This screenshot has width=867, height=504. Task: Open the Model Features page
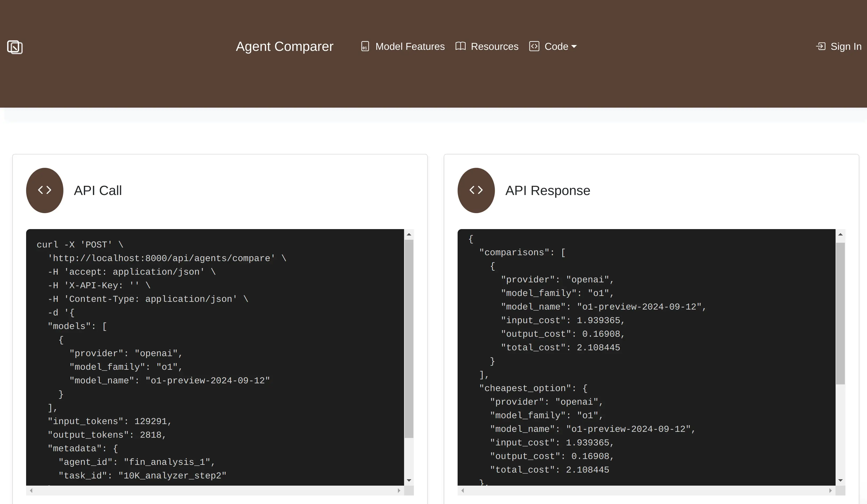click(410, 46)
